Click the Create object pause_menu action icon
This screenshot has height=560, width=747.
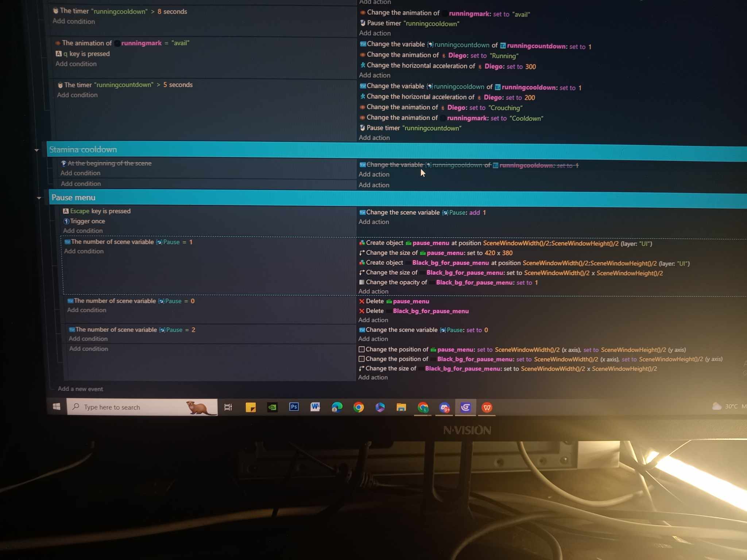point(361,243)
